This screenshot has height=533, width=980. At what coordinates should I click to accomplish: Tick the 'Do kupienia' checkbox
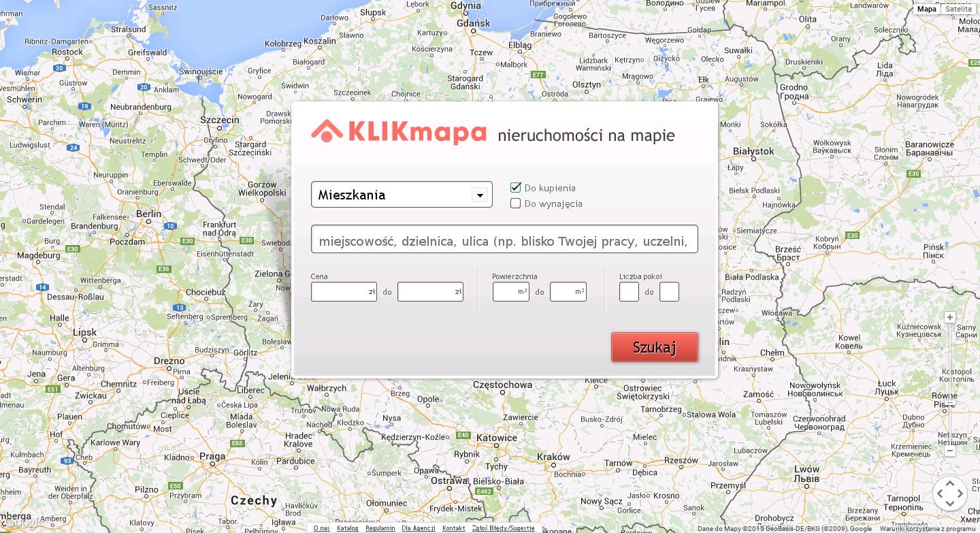pyautogui.click(x=516, y=188)
